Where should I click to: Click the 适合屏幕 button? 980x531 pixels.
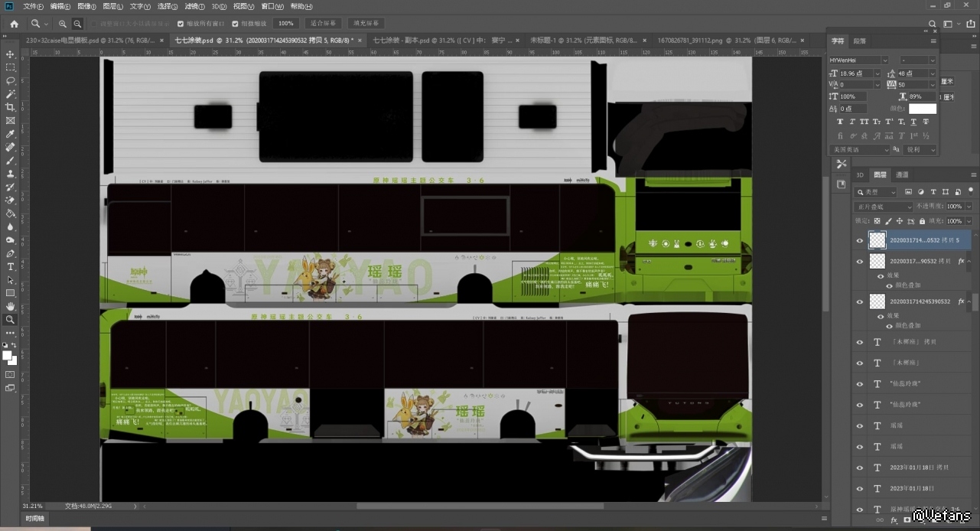tap(323, 24)
